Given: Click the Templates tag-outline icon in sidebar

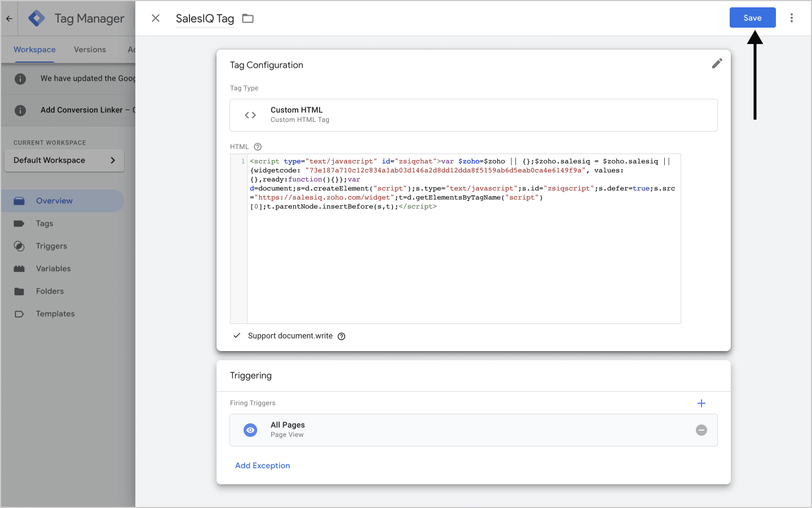Looking at the screenshot, I should pyautogui.click(x=19, y=314).
